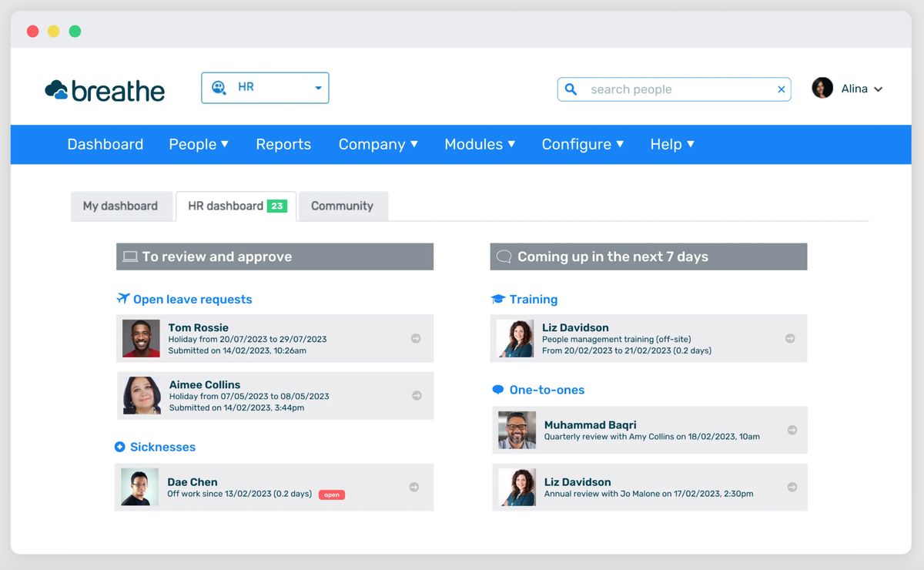Click Tom Rossie's profile photo
Screen dimensions: 924x570
141,338
